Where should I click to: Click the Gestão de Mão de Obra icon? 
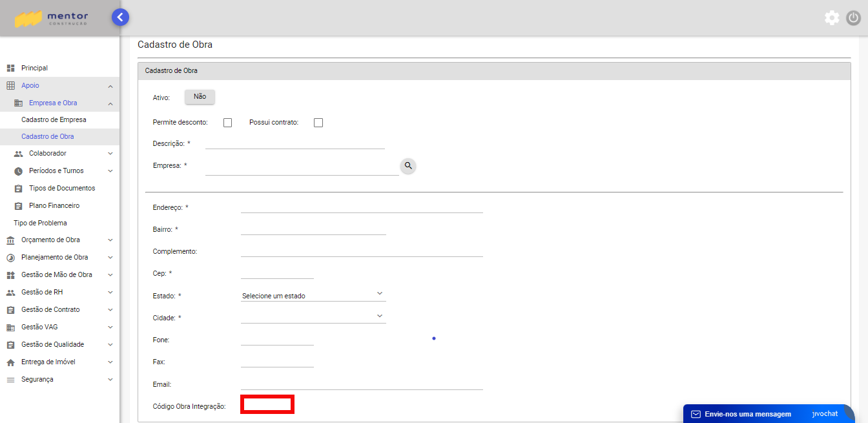[x=10, y=275]
